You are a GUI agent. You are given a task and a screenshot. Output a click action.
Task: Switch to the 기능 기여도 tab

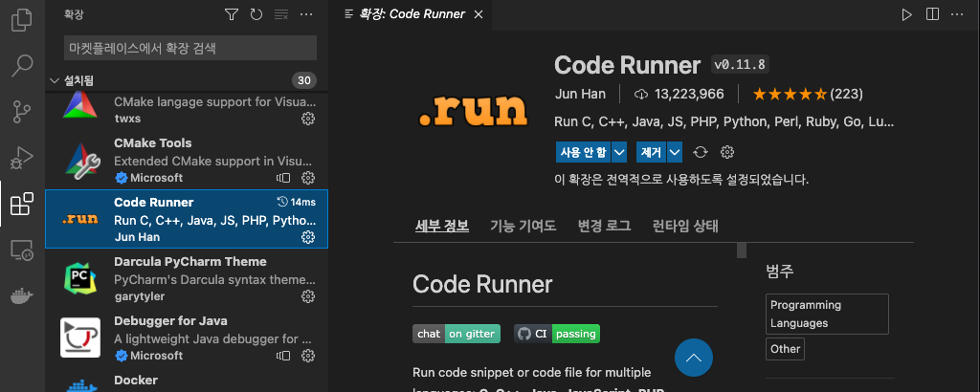523,226
